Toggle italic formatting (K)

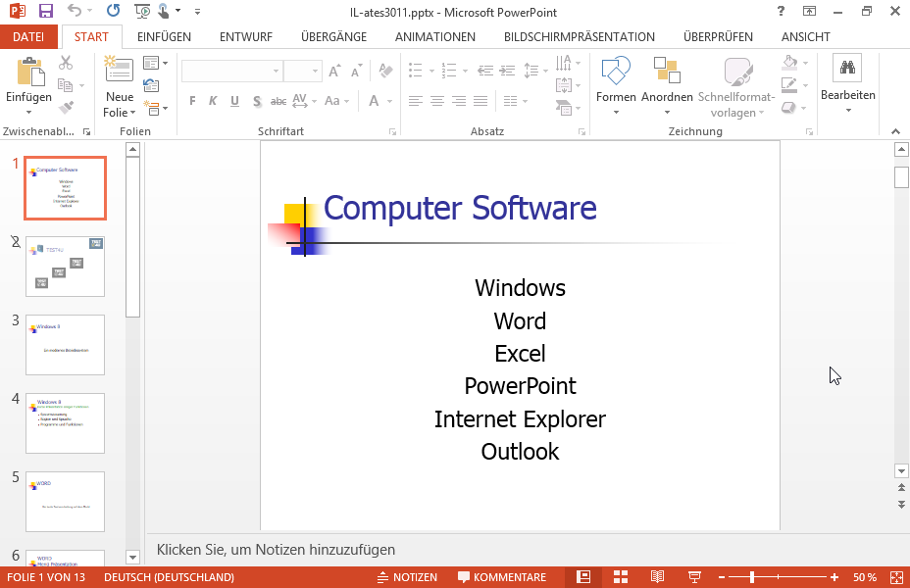213,102
